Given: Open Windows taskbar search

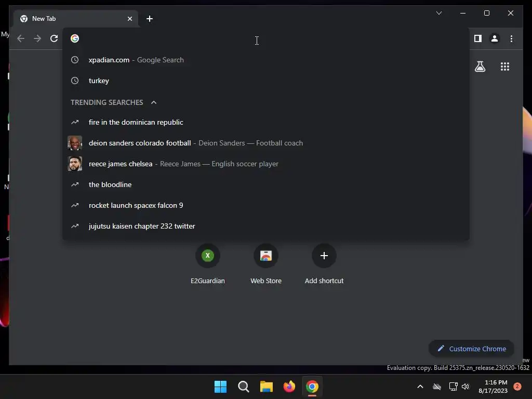Looking at the screenshot, I should pos(243,387).
